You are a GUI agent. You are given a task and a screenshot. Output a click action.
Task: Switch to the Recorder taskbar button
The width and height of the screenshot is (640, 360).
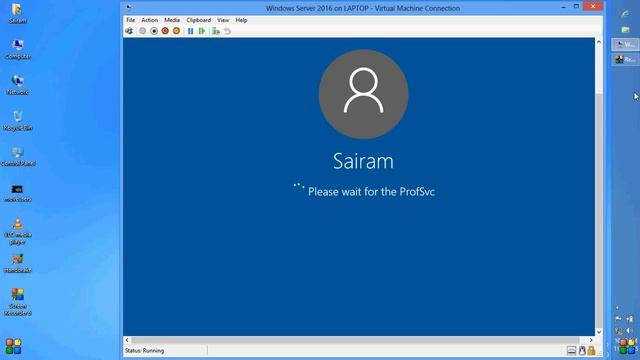pyautogui.click(x=625, y=59)
